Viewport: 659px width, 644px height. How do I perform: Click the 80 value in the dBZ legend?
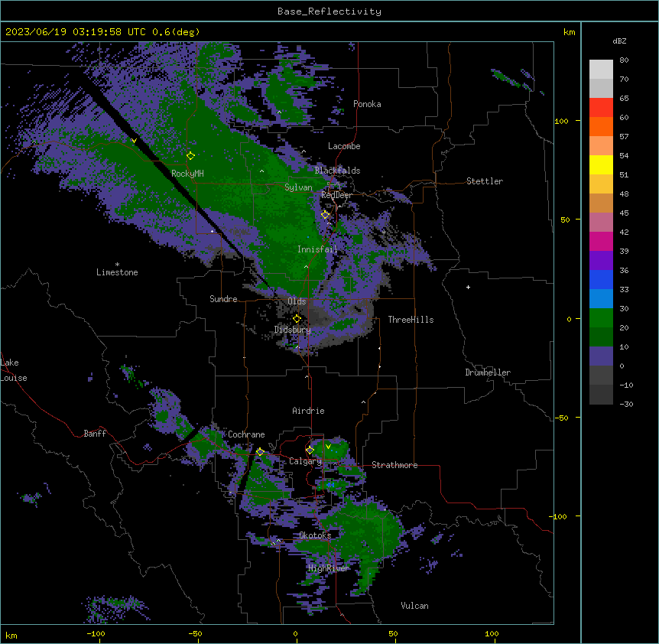(x=624, y=60)
